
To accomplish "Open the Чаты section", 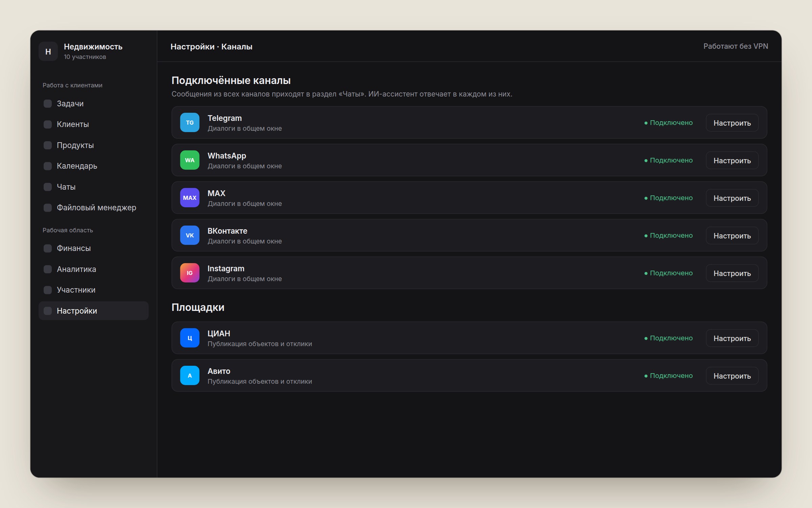I will tap(93, 187).
